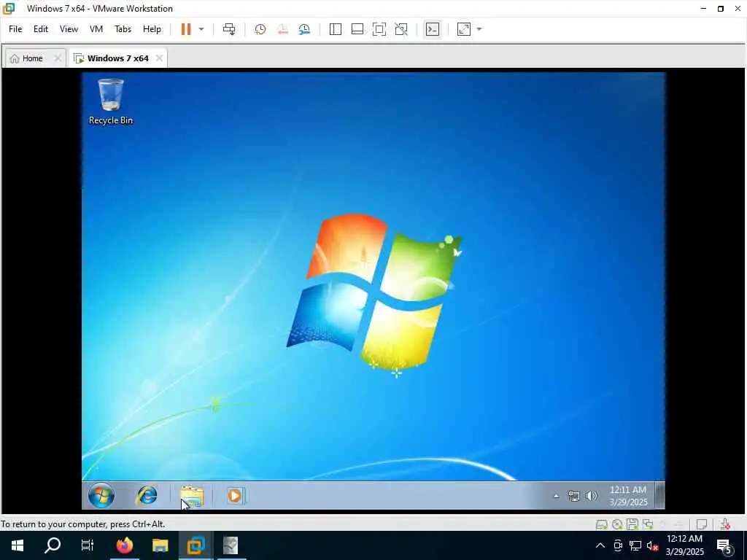
Task: Open the host Windows Start button
Action: point(18,545)
